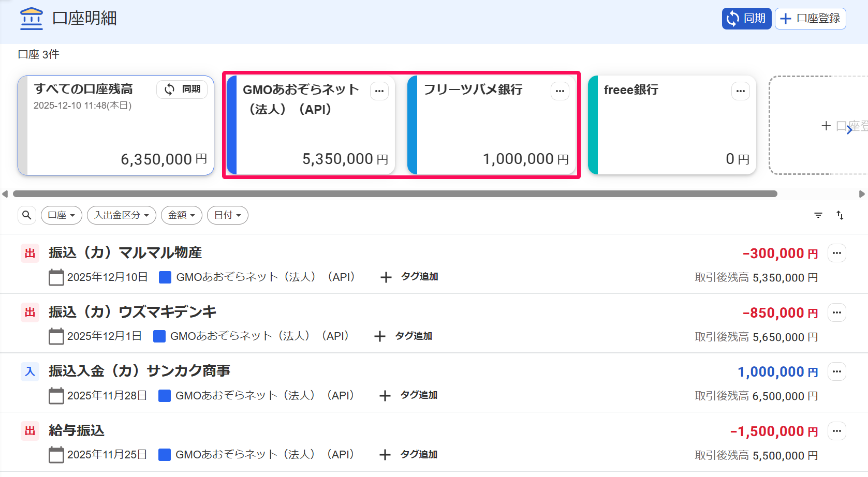Click the right chevron on the account carousel

[849, 130]
